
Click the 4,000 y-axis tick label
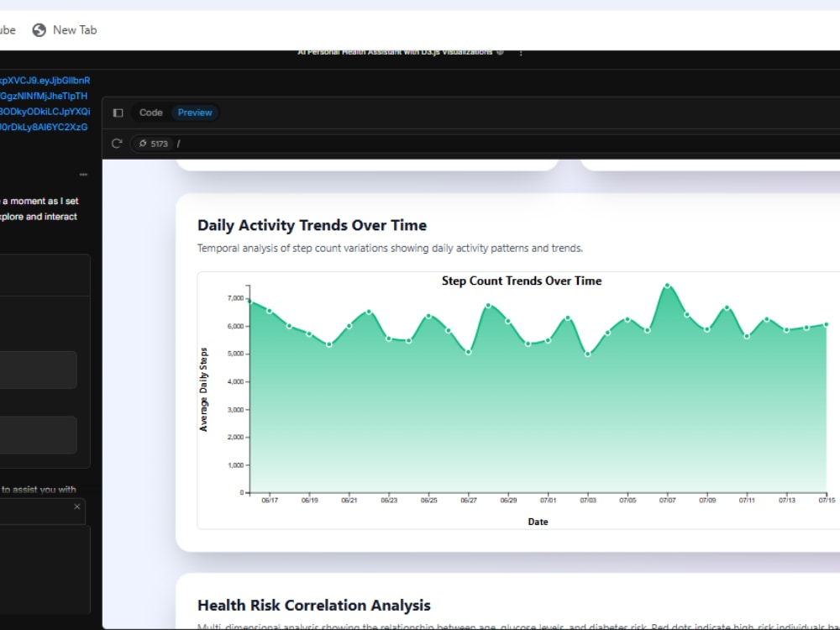[x=236, y=382]
